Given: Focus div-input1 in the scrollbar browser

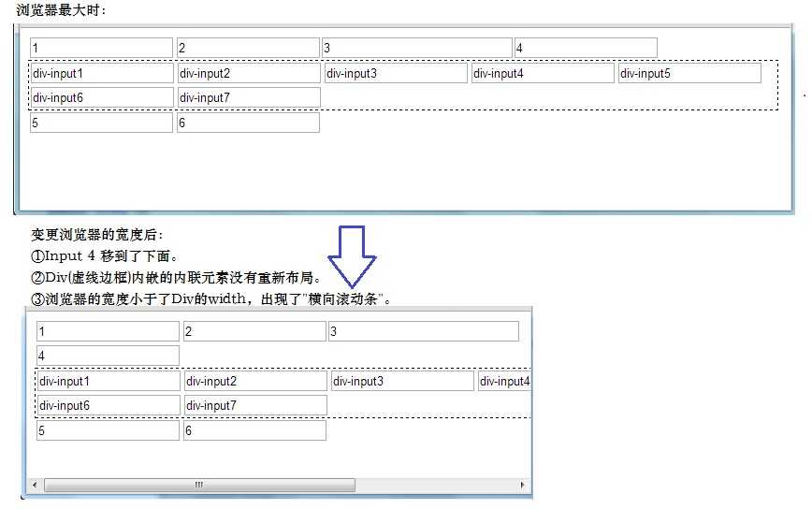Looking at the screenshot, I should (x=109, y=381).
